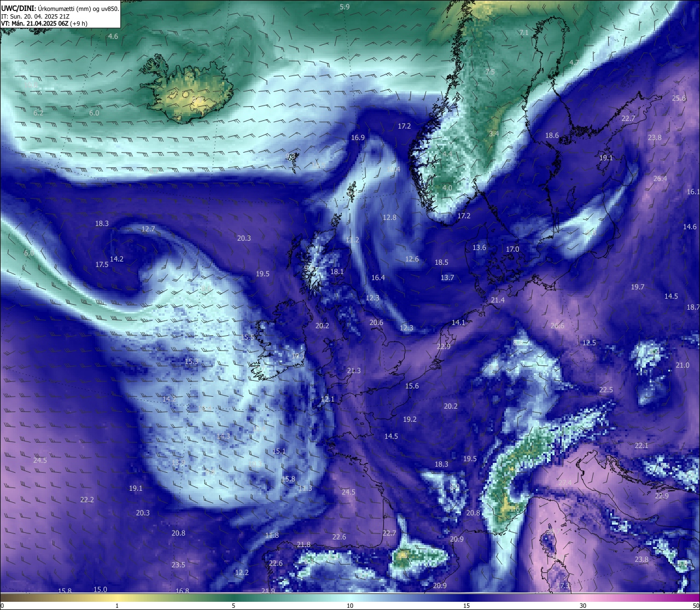Select the 20.6 value off eastern England

pyautogui.click(x=376, y=323)
